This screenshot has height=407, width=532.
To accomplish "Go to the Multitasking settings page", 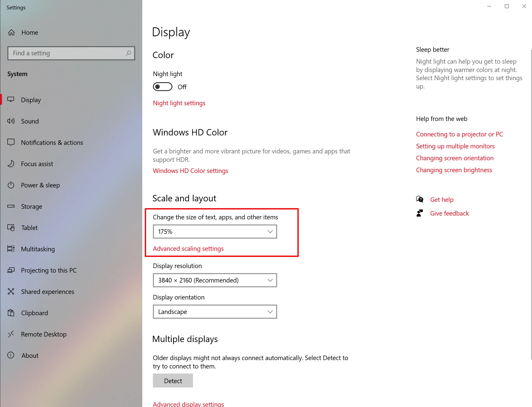I will click(x=38, y=249).
